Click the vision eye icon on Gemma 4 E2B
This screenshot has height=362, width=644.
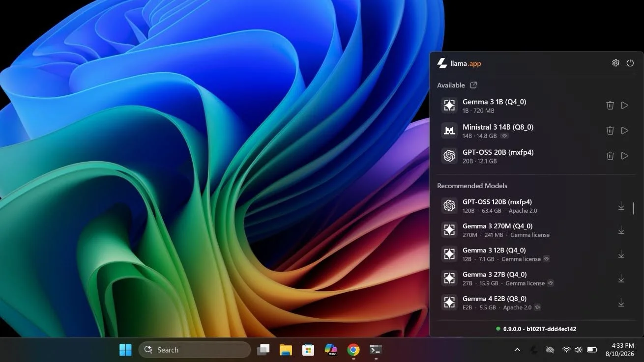coord(537,307)
